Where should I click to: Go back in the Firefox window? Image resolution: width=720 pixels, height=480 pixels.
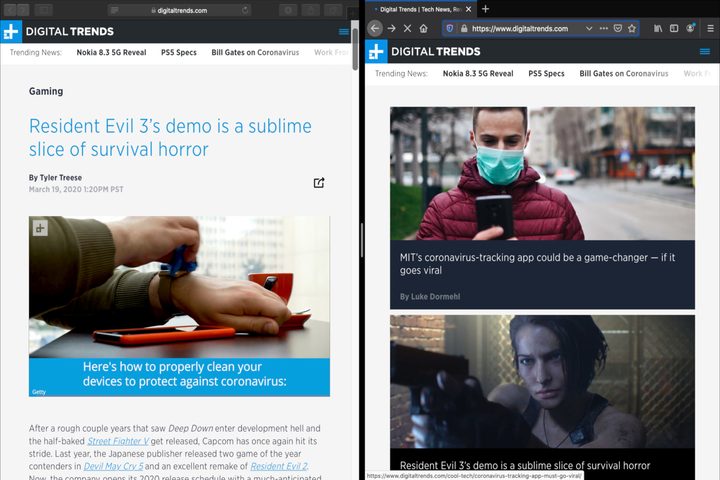tap(375, 28)
